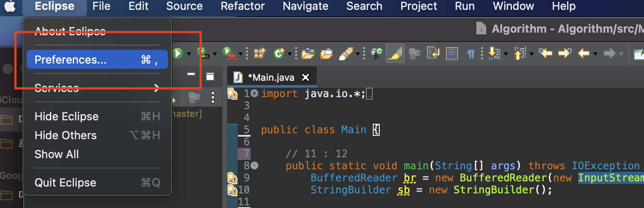Toggle Word Wrap icon
The height and width of the screenshot is (208, 644).
[433, 53]
